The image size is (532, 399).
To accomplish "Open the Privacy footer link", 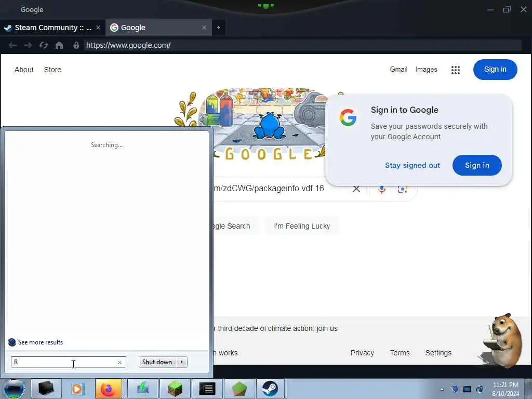I will pyautogui.click(x=362, y=353).
